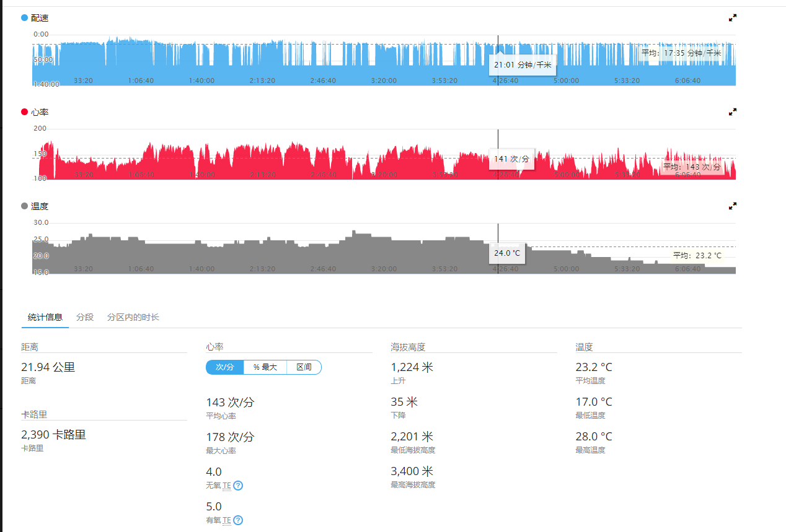Switch heart rate display to 区间
786x532 pixels.
(x=304, y=367)
